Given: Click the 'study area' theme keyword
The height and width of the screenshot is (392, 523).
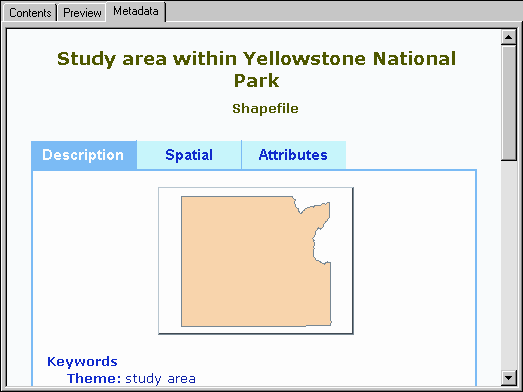Looking at the screenshot, I should coord(160,379).
